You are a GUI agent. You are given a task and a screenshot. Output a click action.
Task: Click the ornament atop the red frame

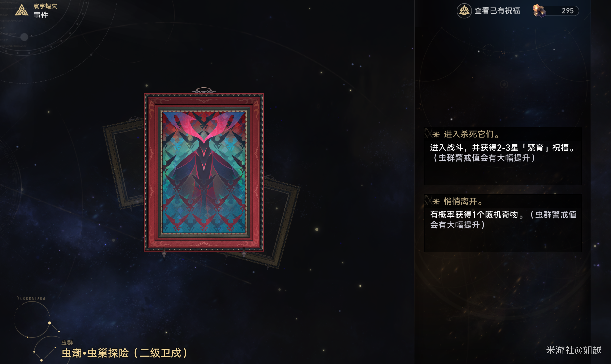(x=204, y=90)
